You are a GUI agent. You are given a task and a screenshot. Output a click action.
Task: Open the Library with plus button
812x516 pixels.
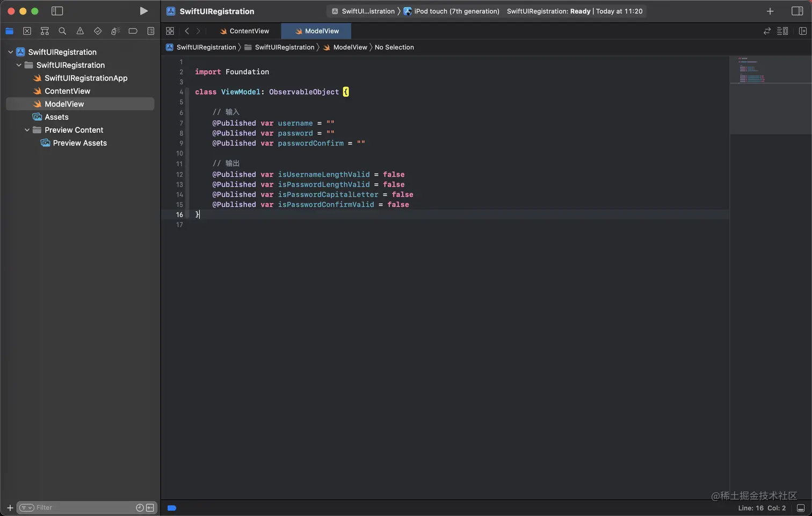770,11
